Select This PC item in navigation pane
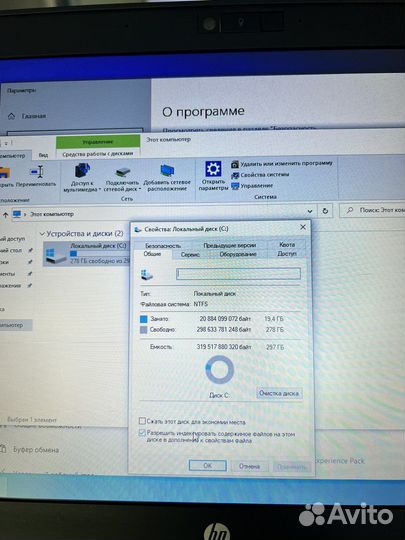 [x=16, y=325]
